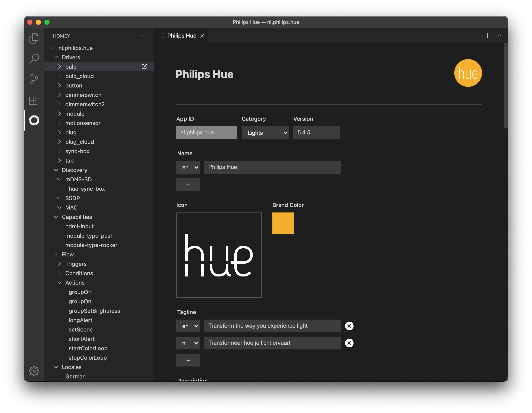Click the edit icon on bulb row
This screenshot has height=413, width=532.
click(x=144, y=67)
